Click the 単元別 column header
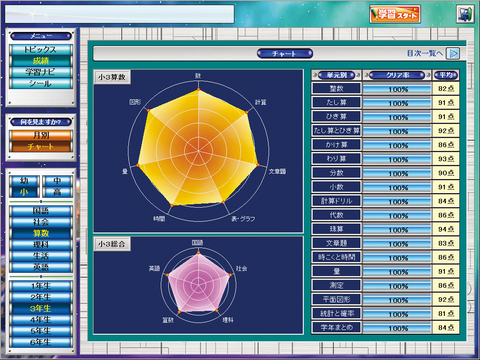The height and width of the screenshot is (360, 480). coord(336,75)
